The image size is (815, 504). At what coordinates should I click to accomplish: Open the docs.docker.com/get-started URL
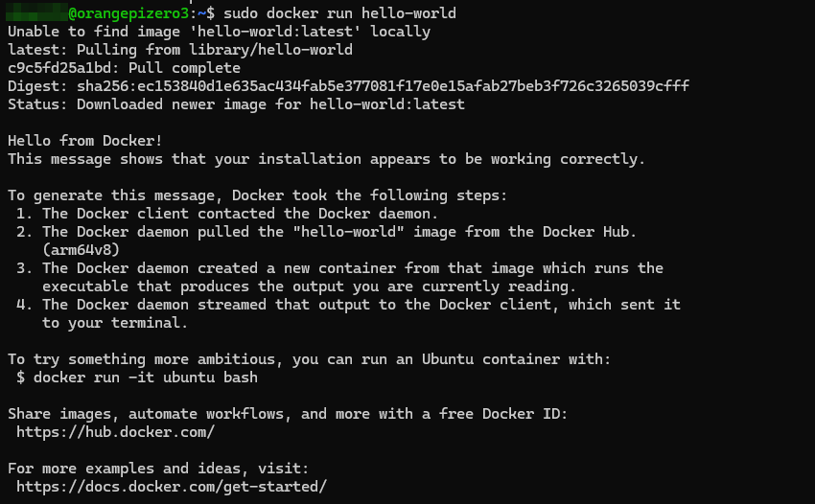tap(172, 487)
